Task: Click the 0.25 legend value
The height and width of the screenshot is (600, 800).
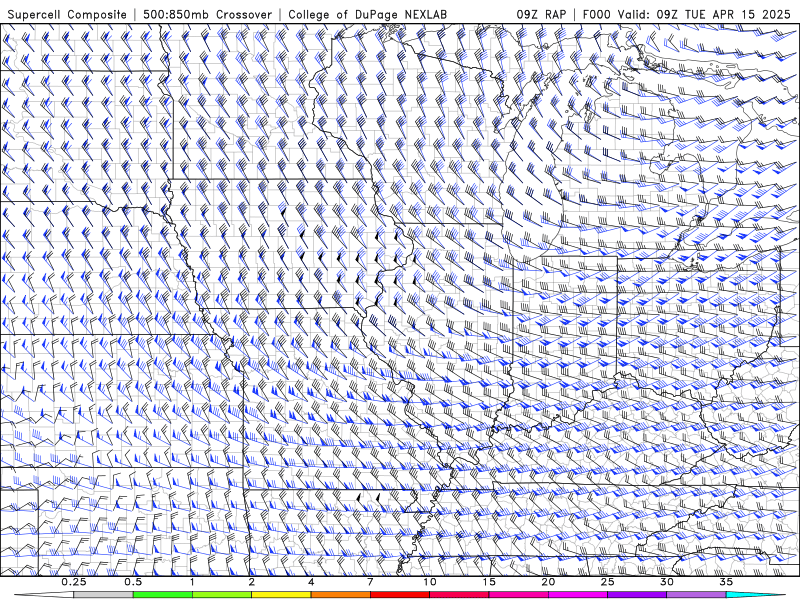Action: (x=74, y=582)
